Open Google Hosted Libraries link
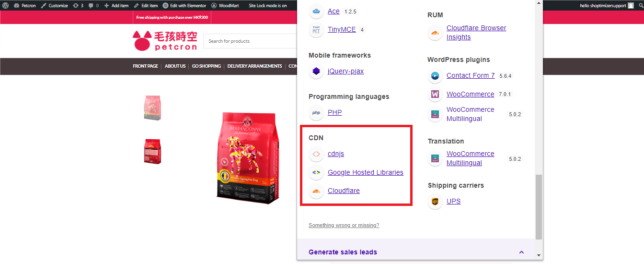 click(366, 172)
